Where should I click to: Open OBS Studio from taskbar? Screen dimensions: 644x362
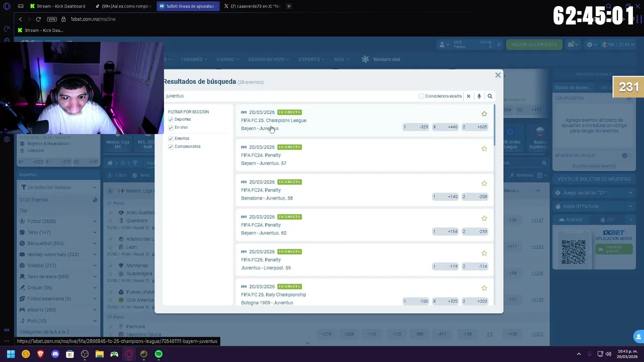click(x=85, y=354)
